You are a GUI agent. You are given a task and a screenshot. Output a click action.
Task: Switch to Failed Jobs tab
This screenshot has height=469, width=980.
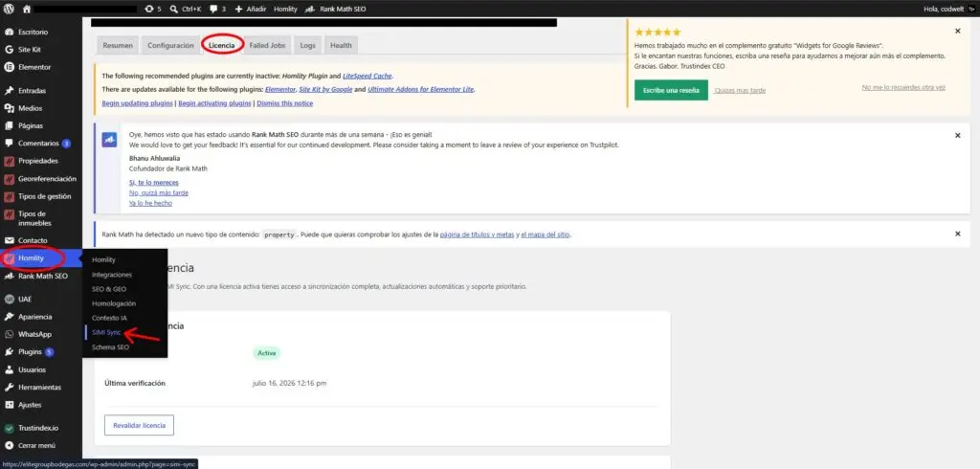click(x=267, y=46)
